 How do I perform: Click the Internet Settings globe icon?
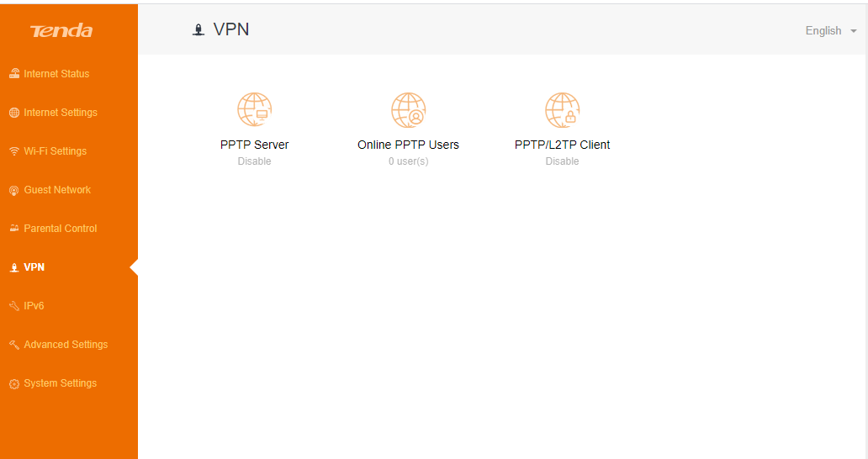(14, 113)
